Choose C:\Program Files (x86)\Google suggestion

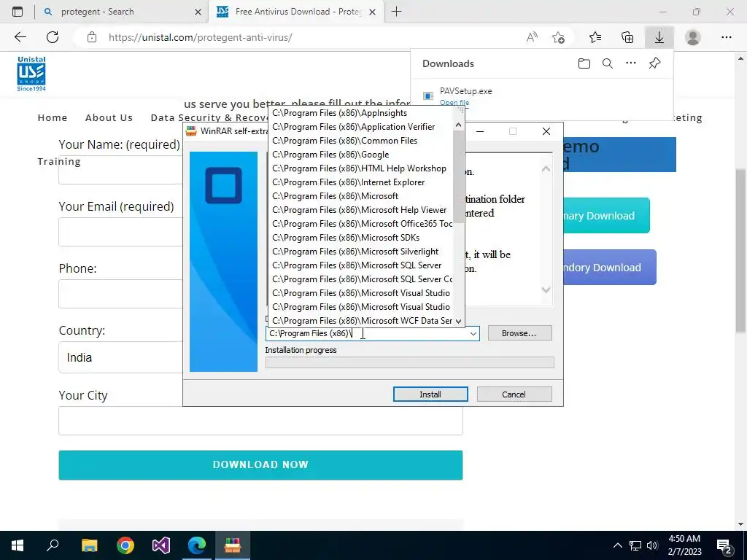point(361,155)
